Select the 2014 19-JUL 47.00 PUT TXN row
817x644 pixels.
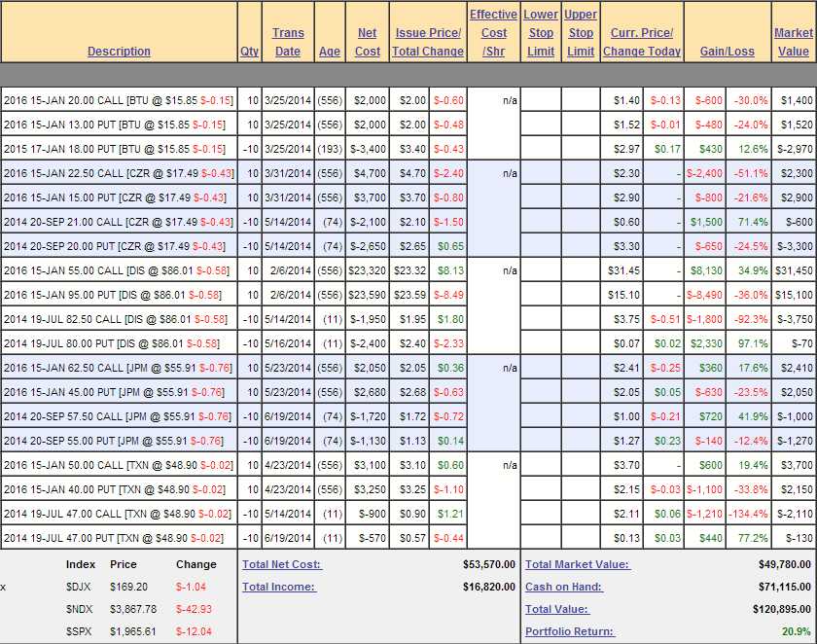coord(119,538)
